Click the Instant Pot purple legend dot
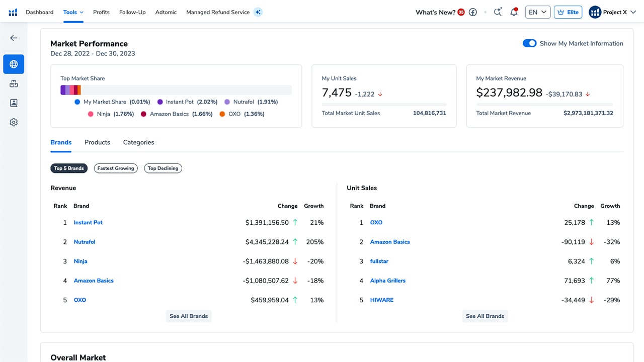This screenshot has width=644, height=362. [x=160, y=102]
